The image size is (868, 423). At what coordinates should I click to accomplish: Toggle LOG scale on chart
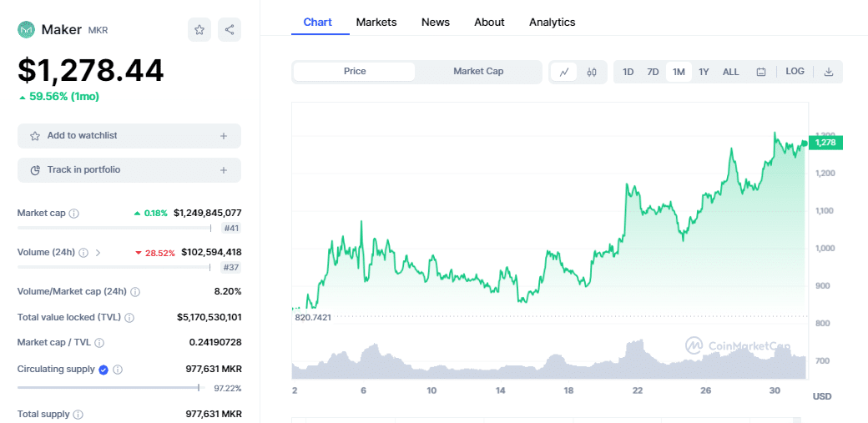[795, 72]
